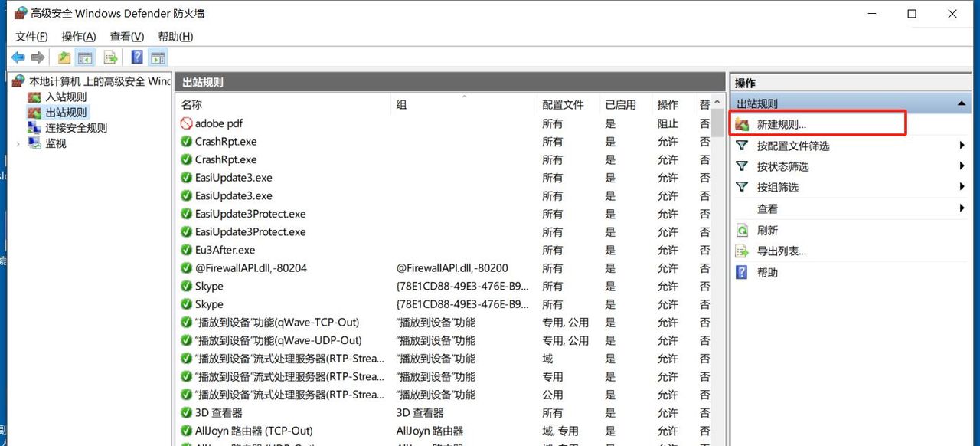Screen dimensions: 980x446
Task: Click the @FirewallAPI.dll,-80200 group cell
Action: pos(452,268)
